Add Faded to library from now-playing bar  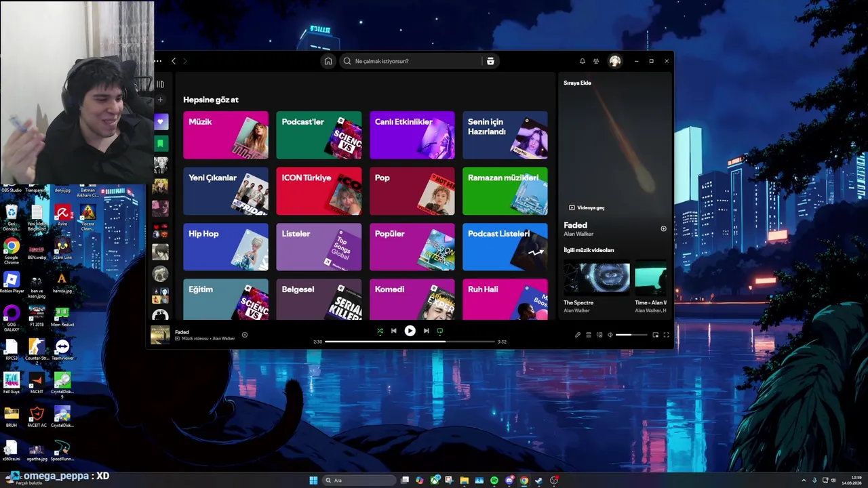pos(245,334)
